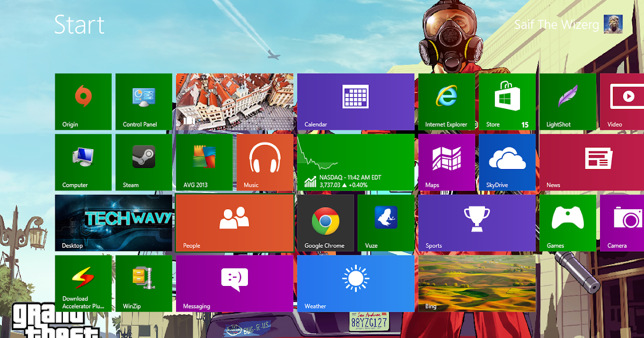The width and height of the screenshot is (644, 338).
Task: Launch Internet Explorer tile
Action: (x=447, y=102)
